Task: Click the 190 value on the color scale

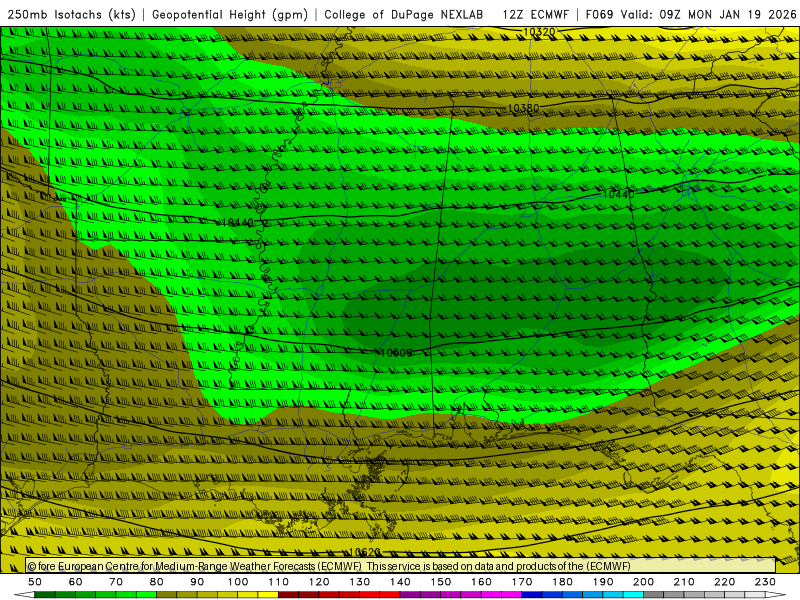Action: pos(603,582)
